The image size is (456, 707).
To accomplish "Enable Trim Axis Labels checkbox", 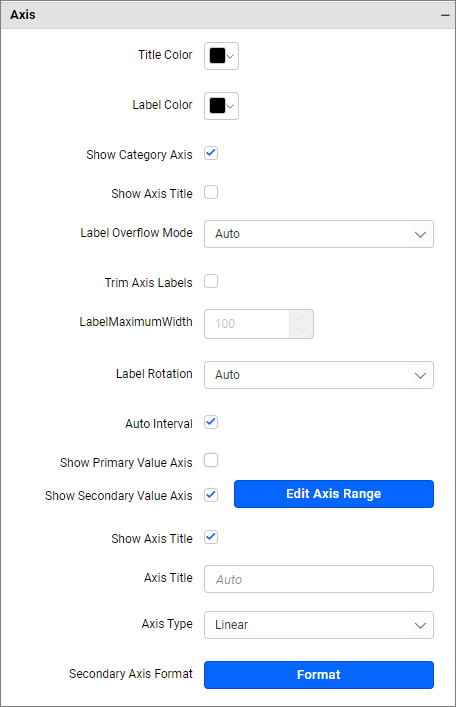I will click(211, 281).
